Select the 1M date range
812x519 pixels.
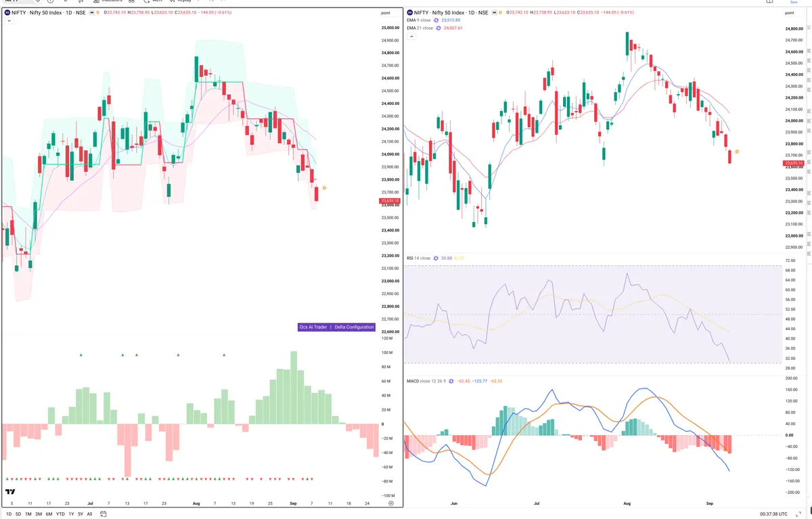coord(28,514)
